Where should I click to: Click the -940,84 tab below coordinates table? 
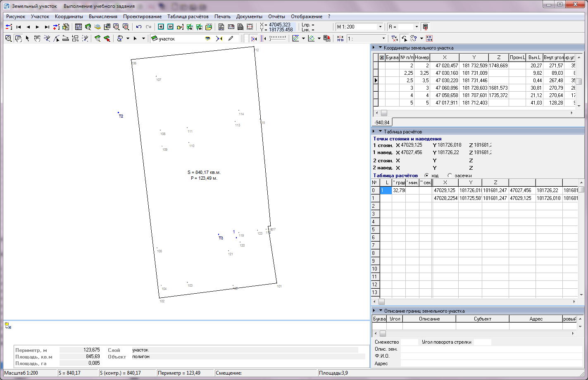click(x=382, y=122)
